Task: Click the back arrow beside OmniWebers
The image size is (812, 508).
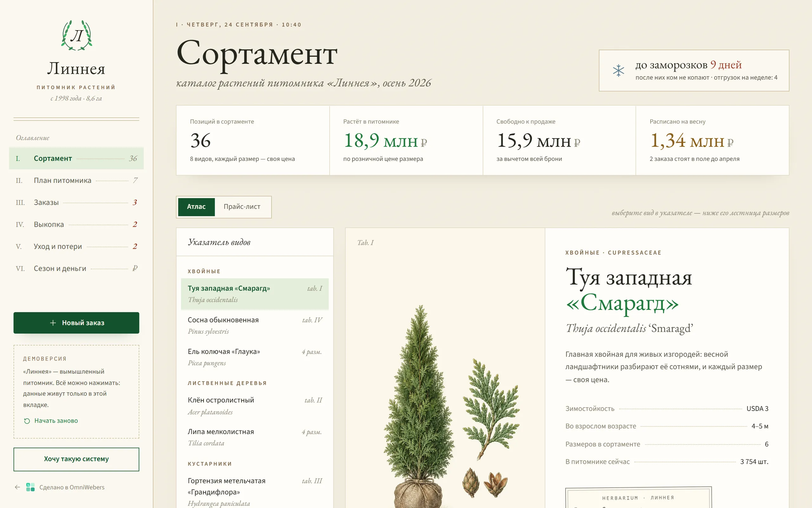Action: tap(17, 487)
